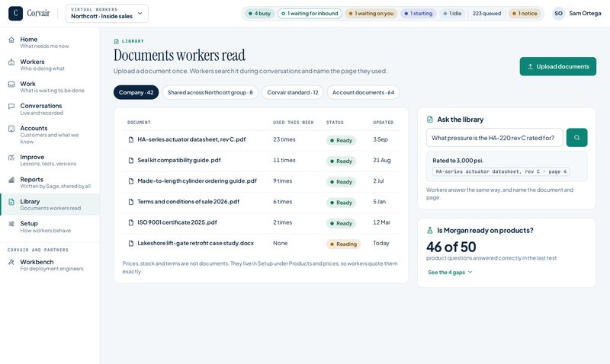Select the Work inbox icon in sidebar

11,85
